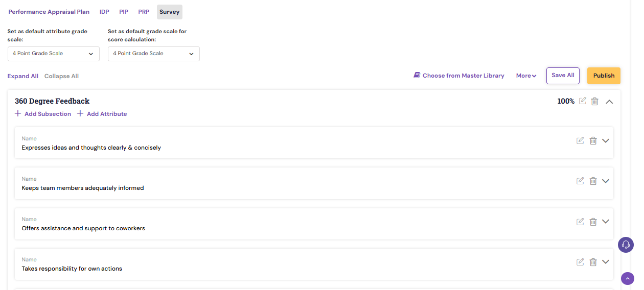Image resolution: width=644 pixels, height=290 pixels.
Task: Collapse the 360 Degree Feedback section
Action: click(x=609, y=102)
